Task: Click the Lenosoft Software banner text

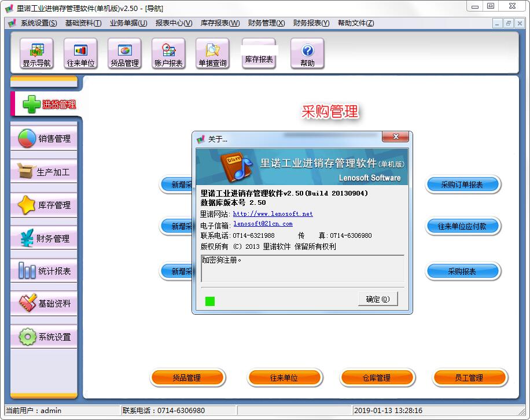Action: coord(370,178)
